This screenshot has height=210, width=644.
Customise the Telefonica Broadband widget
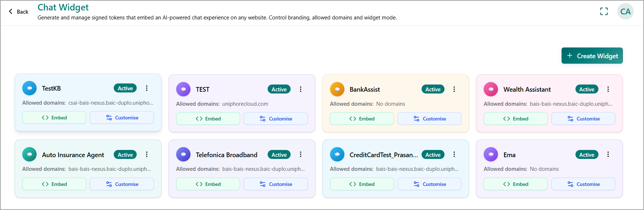click(276, 184)
